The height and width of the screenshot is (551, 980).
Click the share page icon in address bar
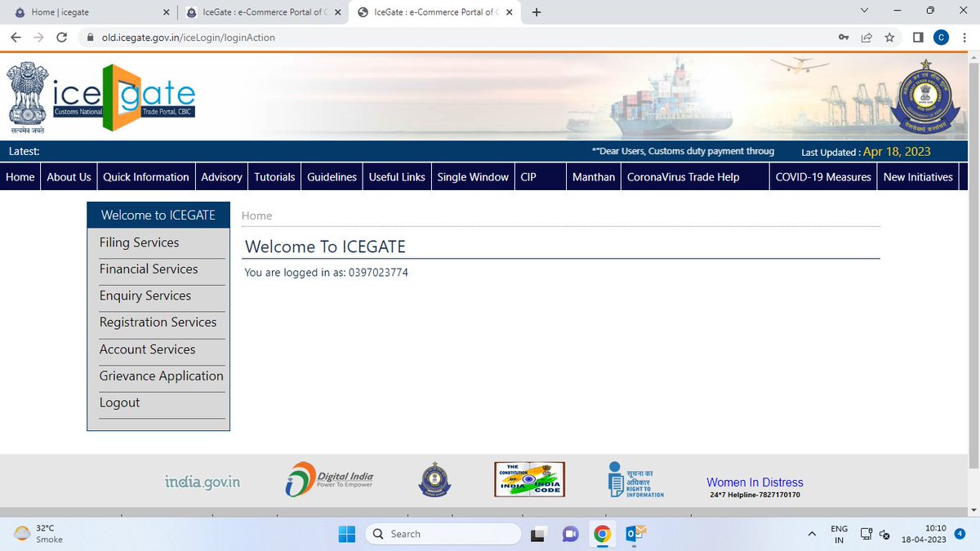(866, 38)
